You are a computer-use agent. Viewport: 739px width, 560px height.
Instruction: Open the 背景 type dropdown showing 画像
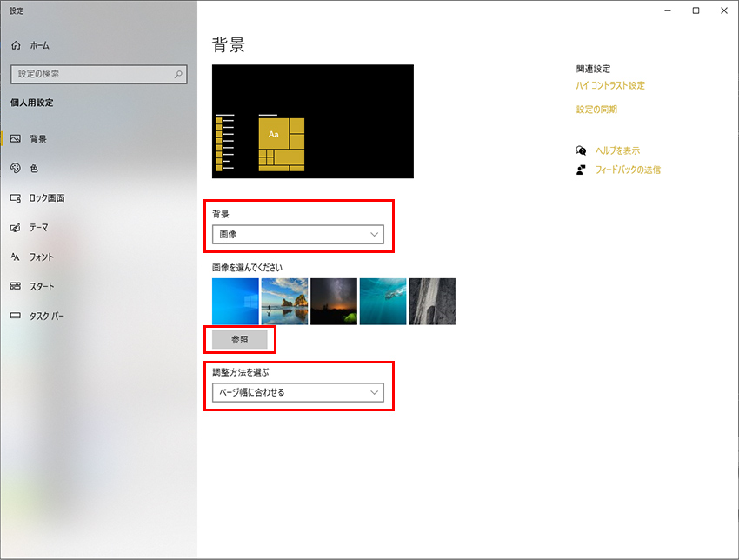(x=298, y=234)
